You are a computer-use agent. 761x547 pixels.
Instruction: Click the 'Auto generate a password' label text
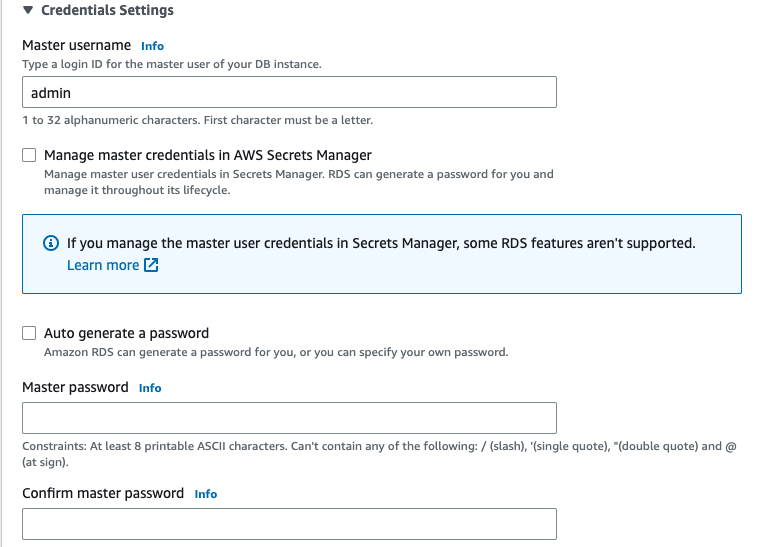(x=126, y=333)
